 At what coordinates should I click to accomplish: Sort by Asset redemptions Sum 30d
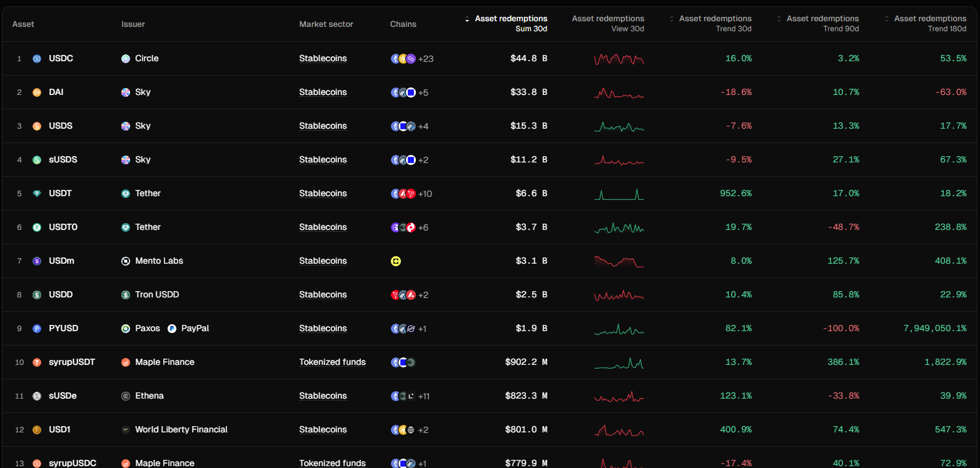[510, 19]
